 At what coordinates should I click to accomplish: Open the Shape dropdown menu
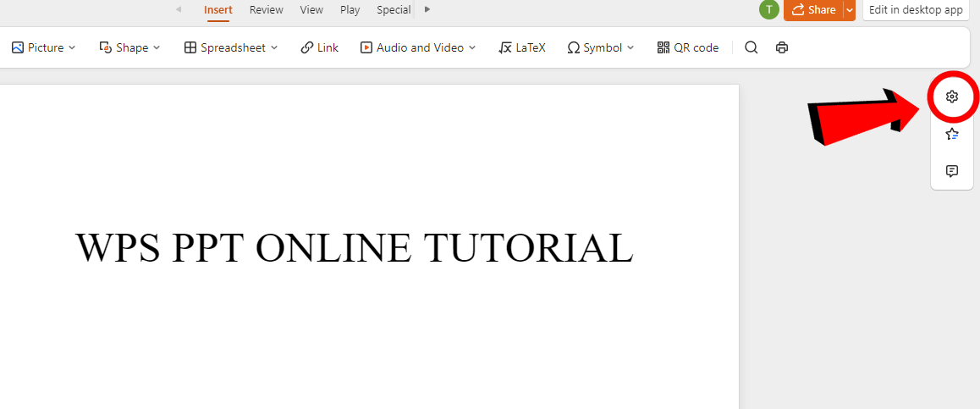tap(130, 47)
